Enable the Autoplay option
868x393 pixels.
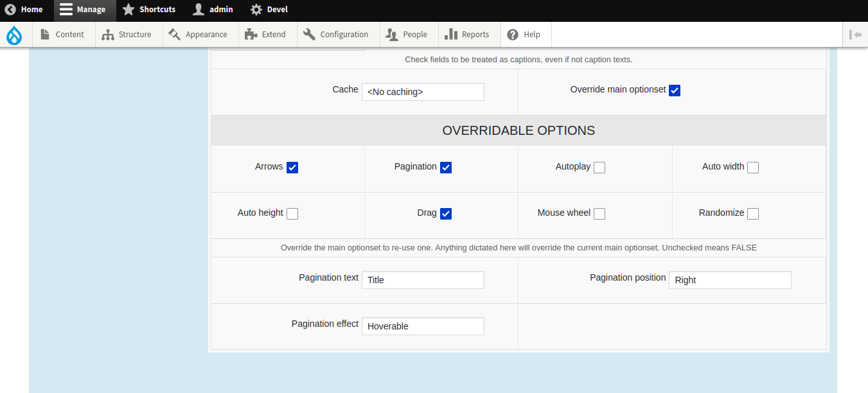pyautogui.click(x=599, y=168)
